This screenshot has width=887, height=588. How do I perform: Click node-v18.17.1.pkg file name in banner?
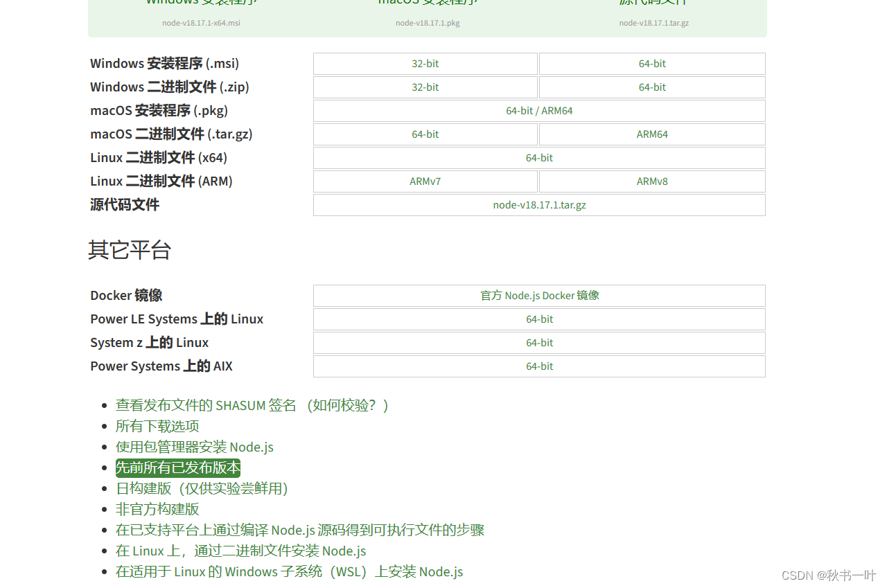(428, 23)
